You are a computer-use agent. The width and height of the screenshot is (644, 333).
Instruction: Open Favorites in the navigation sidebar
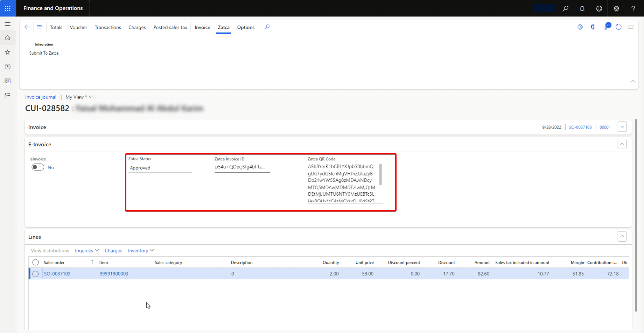point(8,52)
